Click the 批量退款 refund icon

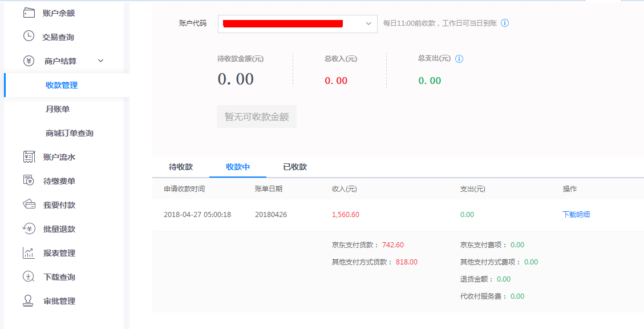29,229
